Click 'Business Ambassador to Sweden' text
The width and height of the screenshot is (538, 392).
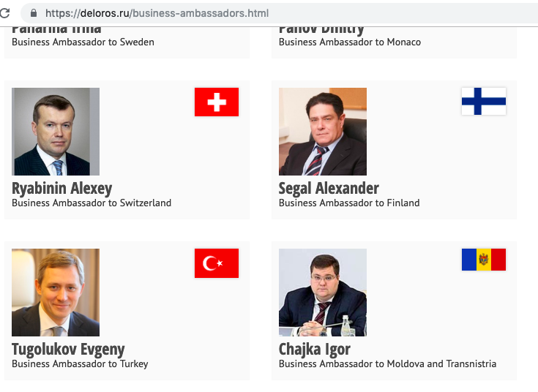(x=83, y=42)
